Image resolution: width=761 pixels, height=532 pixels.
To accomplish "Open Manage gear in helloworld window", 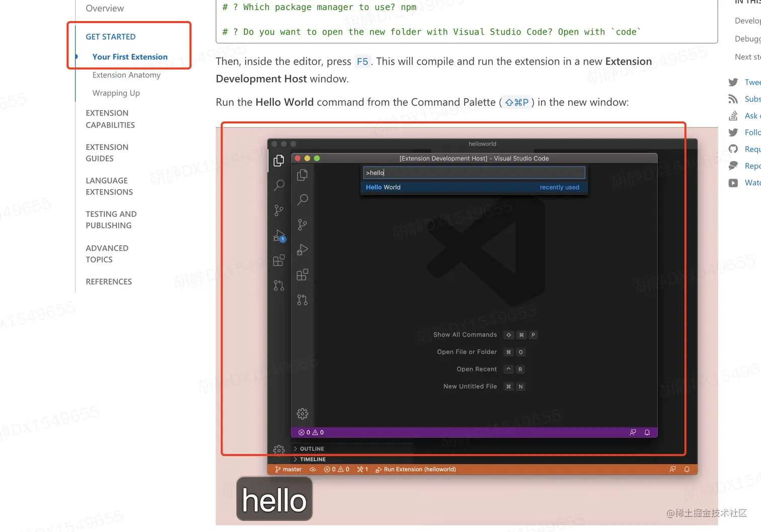I will [x=279, y=450].
